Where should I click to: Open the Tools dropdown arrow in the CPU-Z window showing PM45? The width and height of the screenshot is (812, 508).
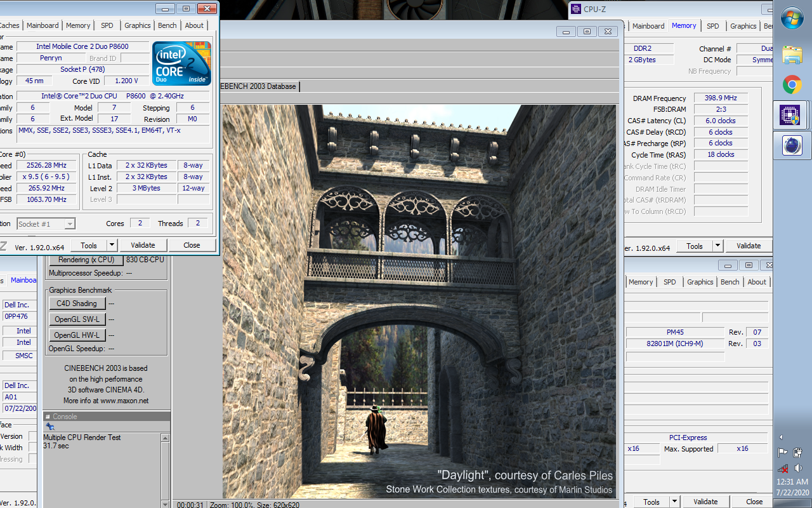(674, 502)
